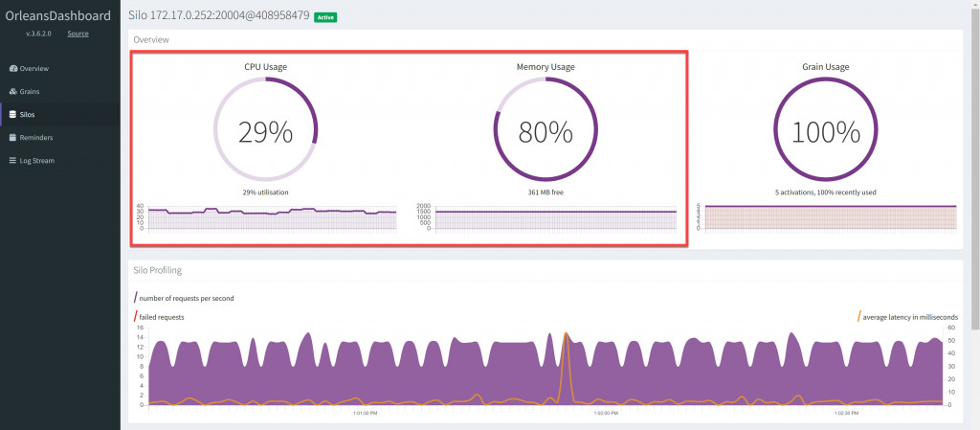The height and width of the screenshot is (430, 980).
Task: Click the OrleansDashboard title
Action: click(x=58, y=16)
